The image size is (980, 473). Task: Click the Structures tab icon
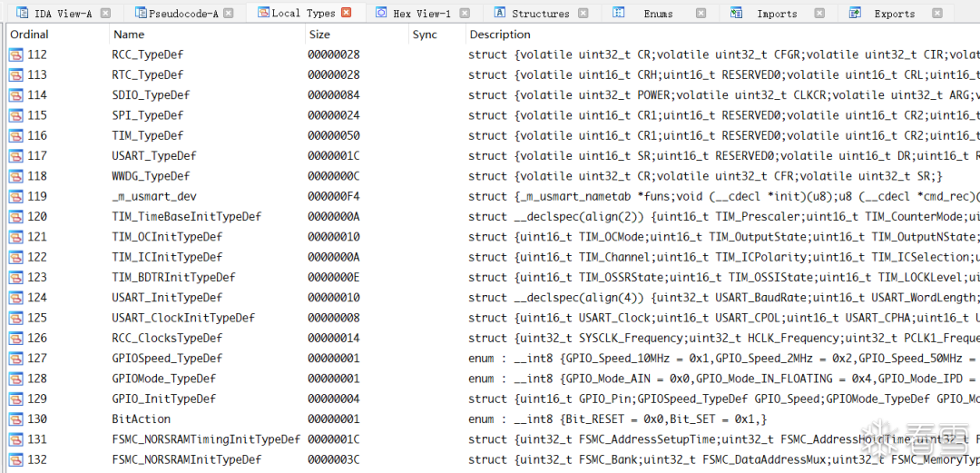coord(500,13)
